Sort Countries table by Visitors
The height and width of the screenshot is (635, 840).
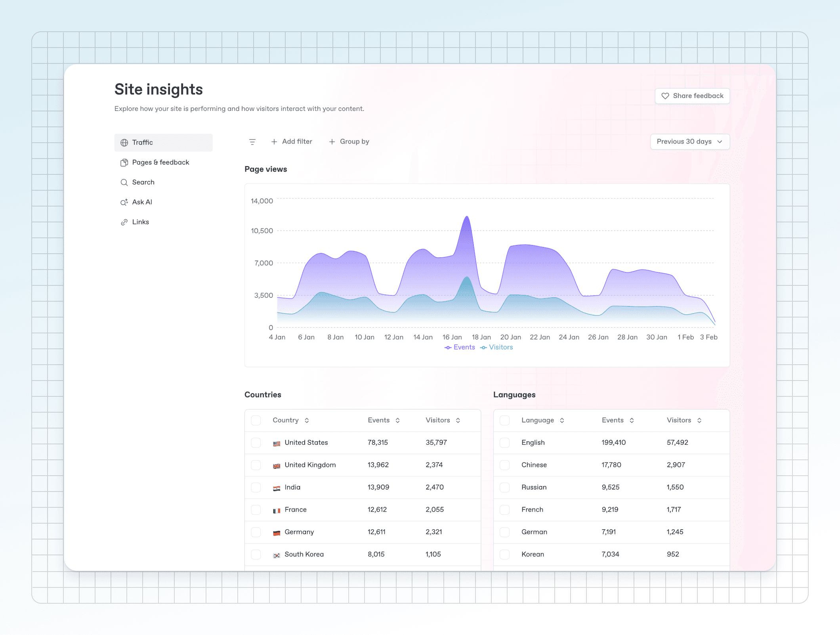click(x=443, y=420)
